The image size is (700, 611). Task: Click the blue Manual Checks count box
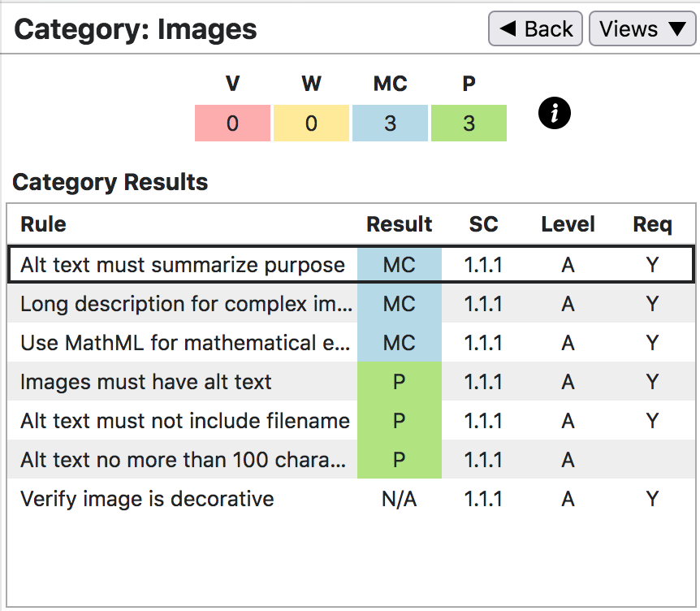pyautogui.click(x=390, y=123)
